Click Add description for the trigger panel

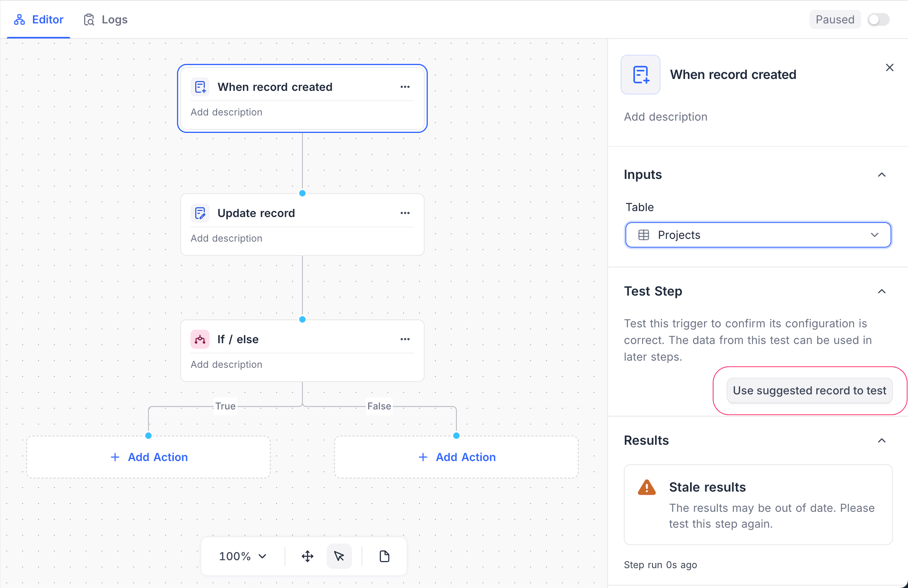tap(666, 116)
